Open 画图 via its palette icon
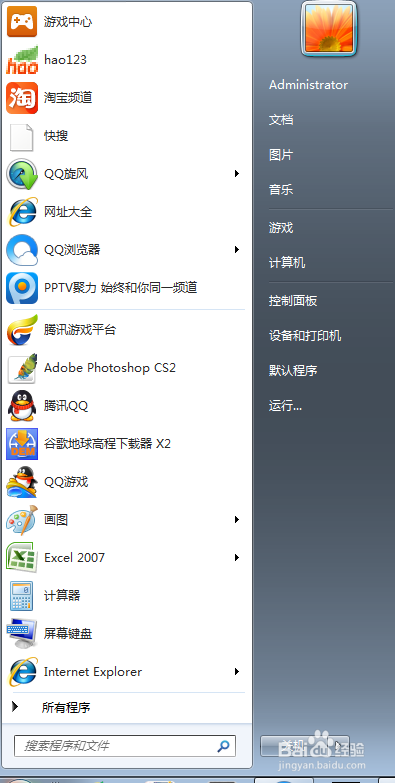This screenshot has width=395, height=783. coord(22,520)
